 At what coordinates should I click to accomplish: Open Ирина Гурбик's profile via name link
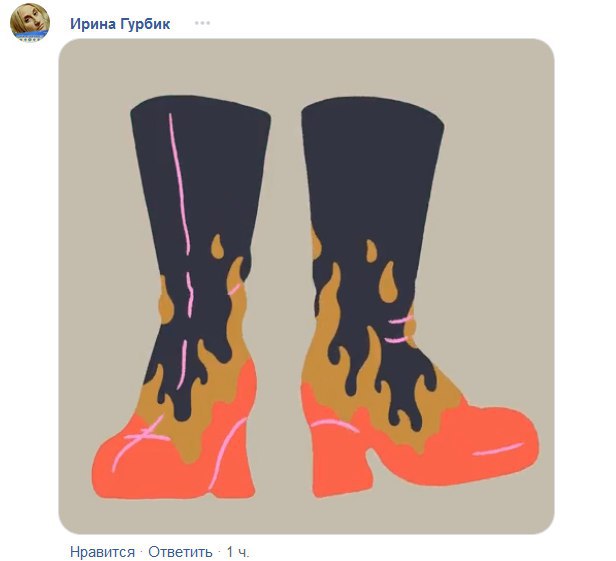click(120, 24)
